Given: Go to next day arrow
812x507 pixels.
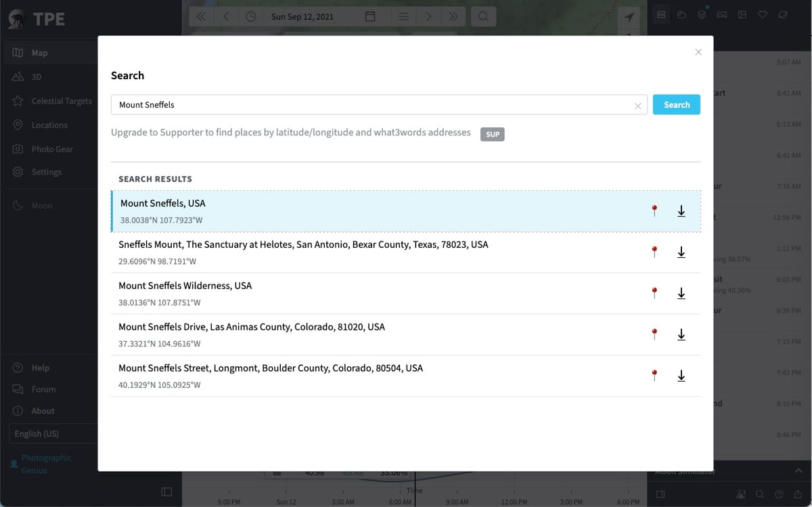Looking at the screenshot, I should coord(428,17).
